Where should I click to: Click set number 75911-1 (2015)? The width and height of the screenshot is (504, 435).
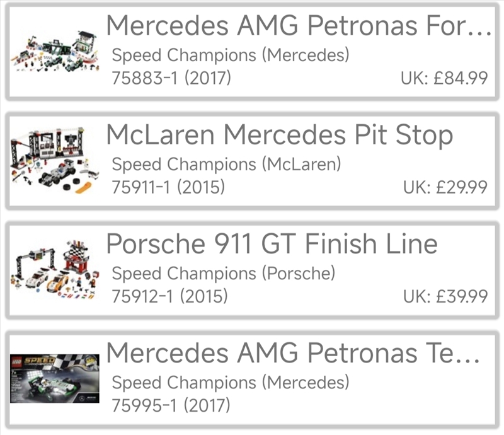pyautogui.click(x=168, y=188)
